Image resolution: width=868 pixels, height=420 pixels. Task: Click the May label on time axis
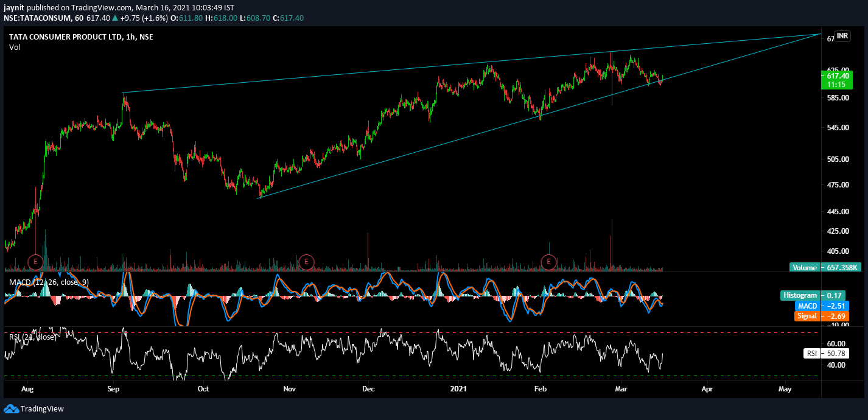[x=785, y=388]
